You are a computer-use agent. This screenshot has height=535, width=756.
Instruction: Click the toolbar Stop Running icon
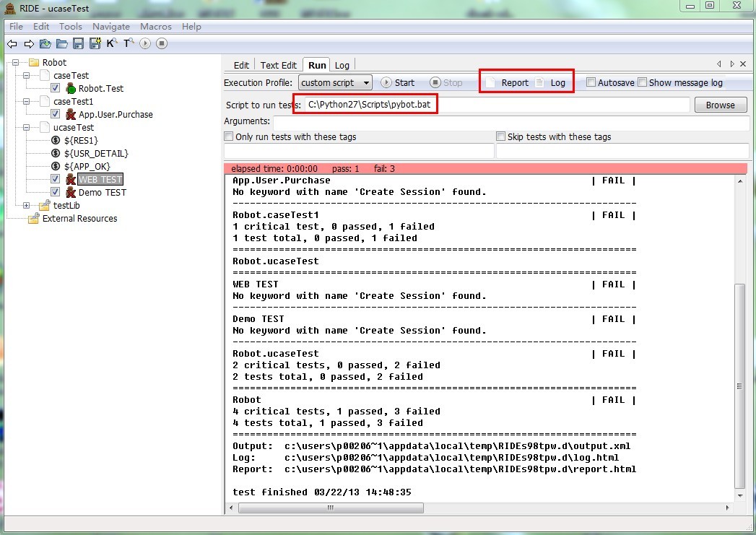pos(162,43)
